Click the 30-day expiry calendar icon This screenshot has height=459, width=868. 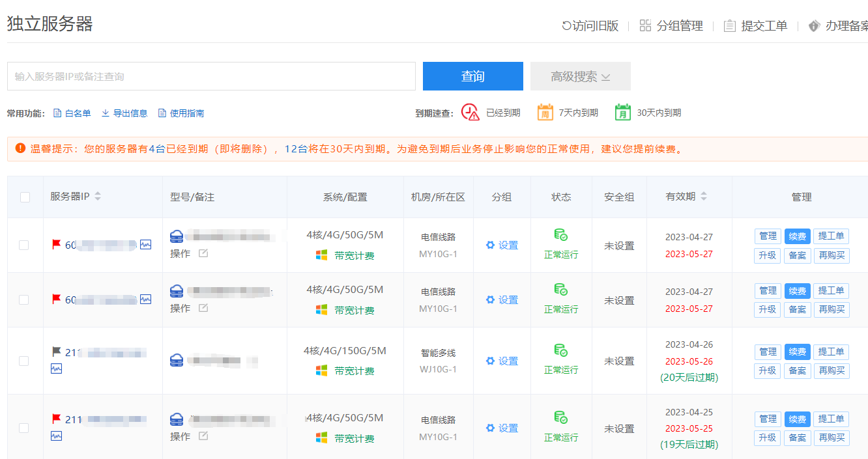pyautogui.click(x=623, y=113)
